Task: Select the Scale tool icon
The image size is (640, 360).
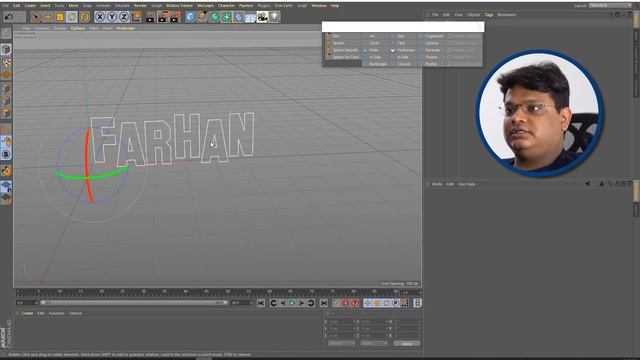Action: tap(60, 17)
